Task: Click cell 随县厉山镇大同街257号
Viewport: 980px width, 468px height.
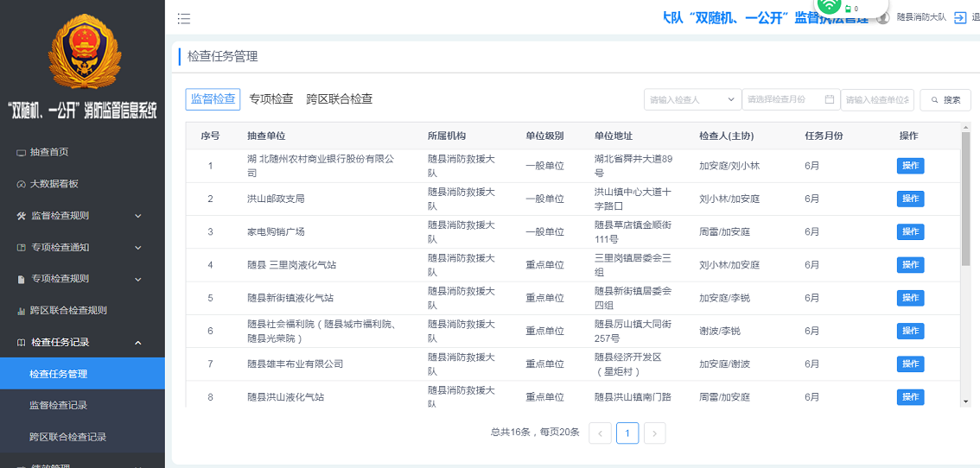Action: [633, 332]
